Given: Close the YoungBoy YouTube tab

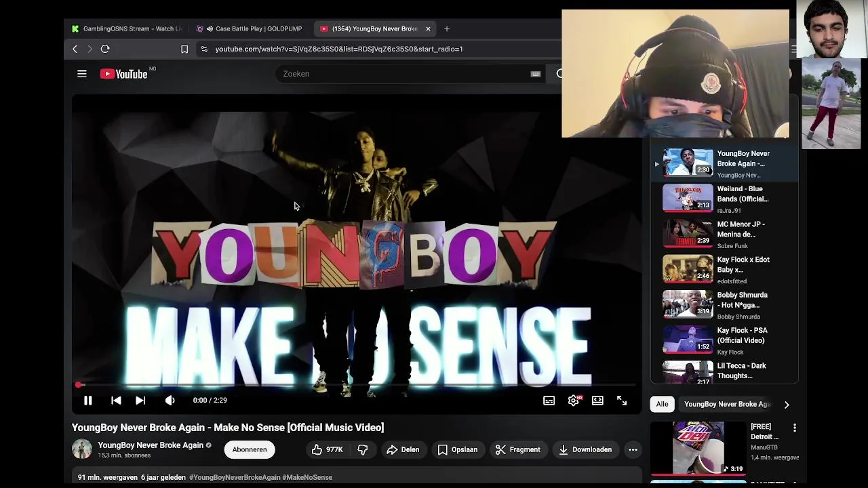Looking at the screenshot, I should (x=428, y=28).
